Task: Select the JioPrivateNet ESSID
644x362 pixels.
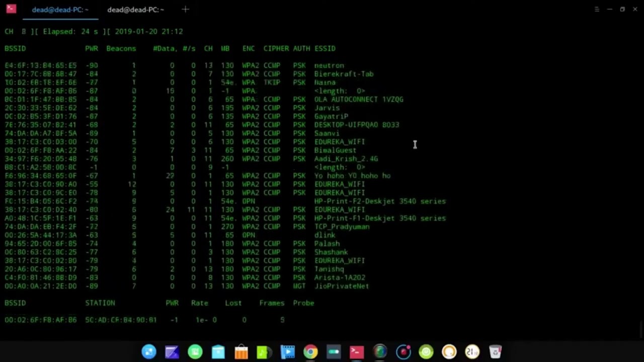Action: pyautogui.click(x=342, y=286)
